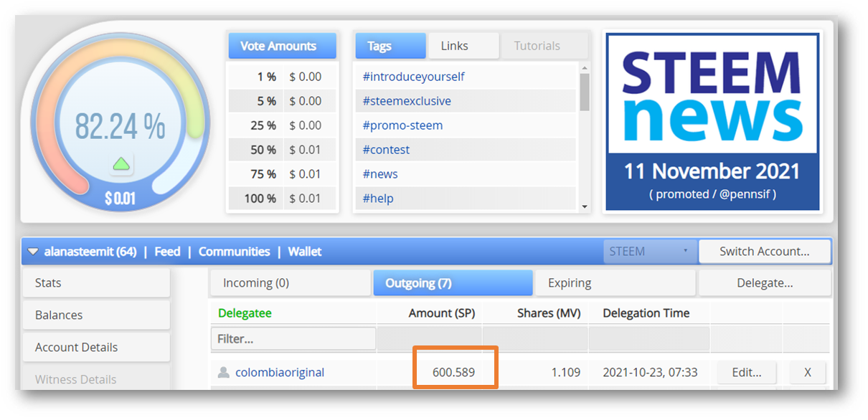Screen dimensions: 868x420
Task: Click the delegatee Filter... input field
Action: pyautogui.click(x=293, y=338)
